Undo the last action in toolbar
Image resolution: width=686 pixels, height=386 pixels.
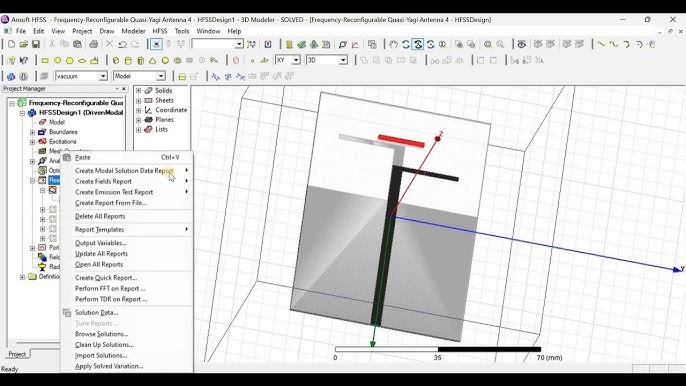click(123, 44)
